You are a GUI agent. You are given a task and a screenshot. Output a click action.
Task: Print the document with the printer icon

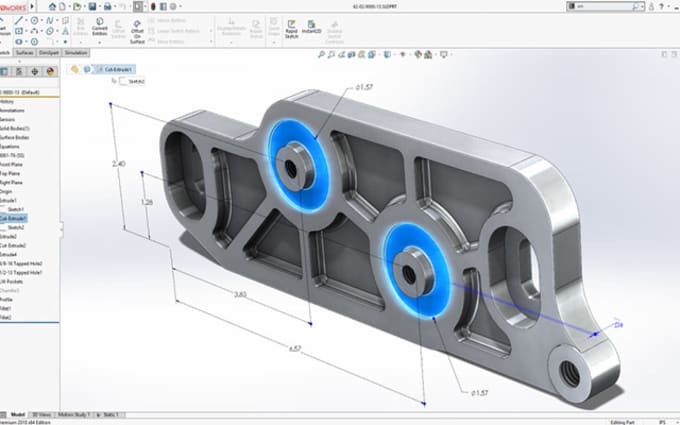pyautogui.click(x=107, y=6)
